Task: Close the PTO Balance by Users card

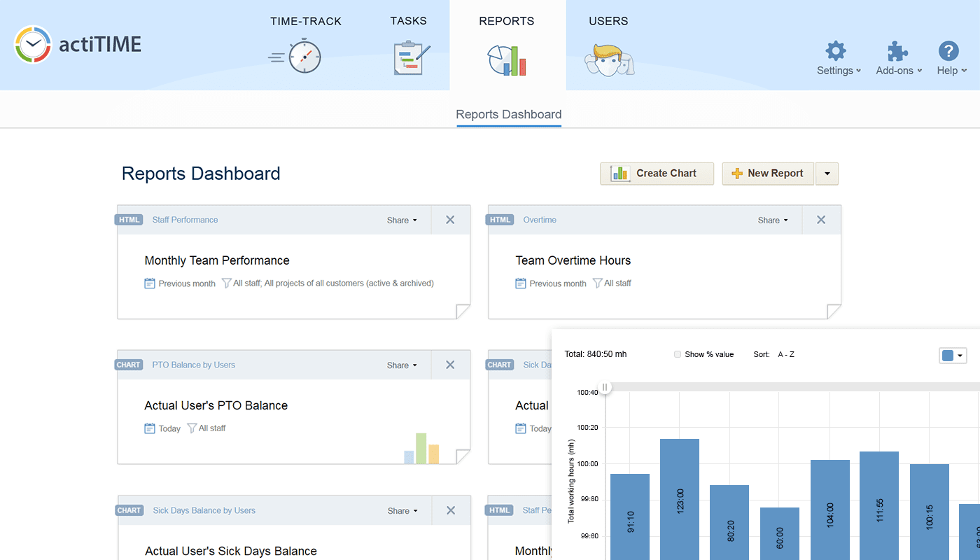Action: click(450, 365)
